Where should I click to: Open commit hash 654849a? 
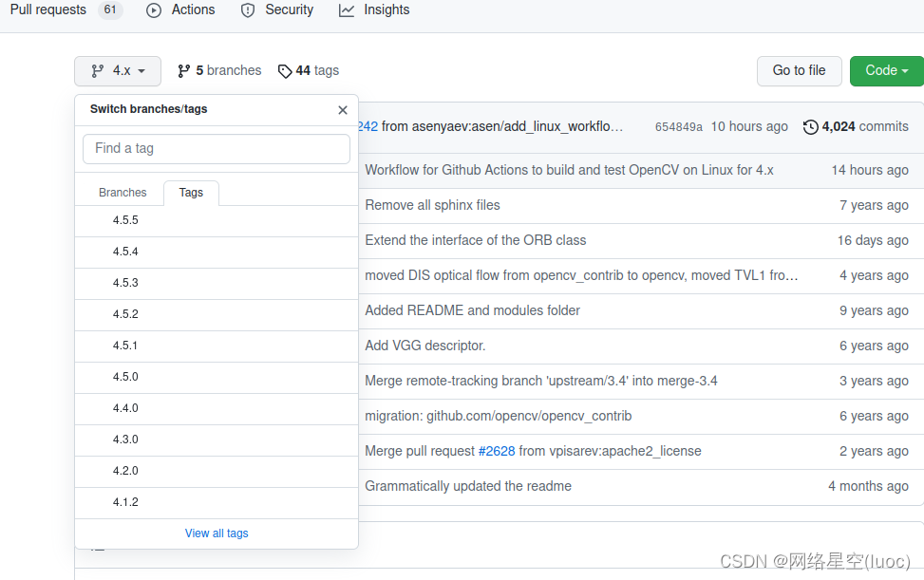[678, 127]
